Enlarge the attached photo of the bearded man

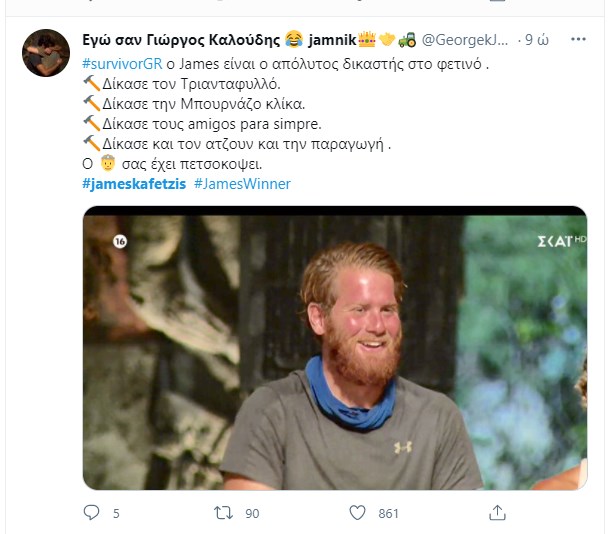point(334,348)
